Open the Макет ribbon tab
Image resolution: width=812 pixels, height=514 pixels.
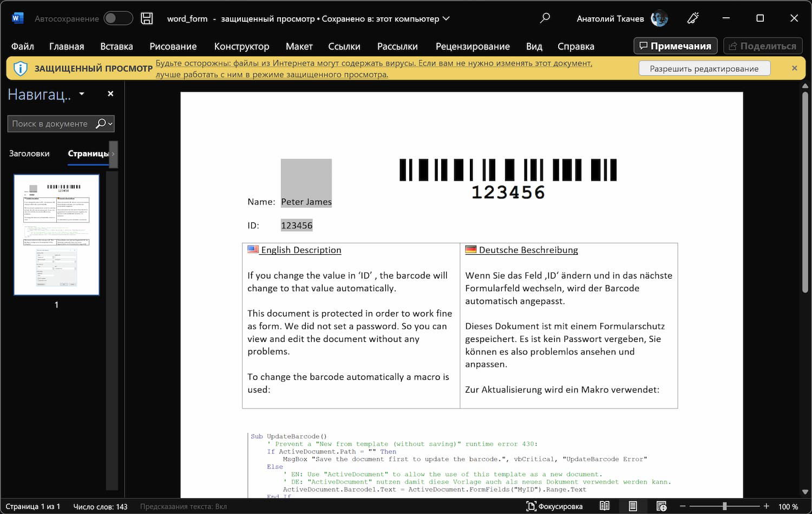tap(299, 46)
